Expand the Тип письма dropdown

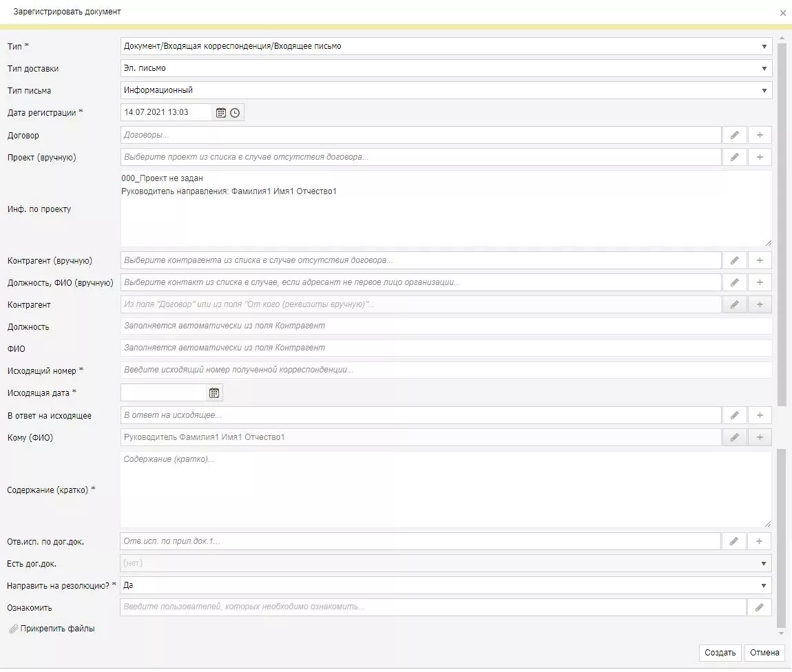click(x=764, y=91)
